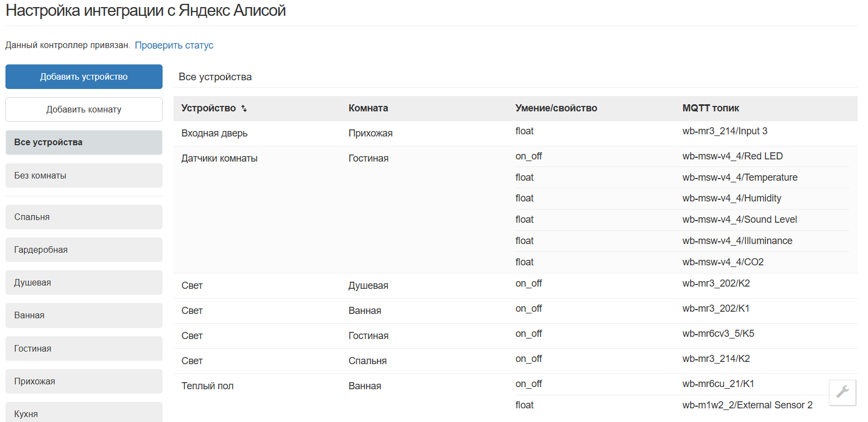Select Все устройства in the sidebar
Image resolution: width=868 pixels, height=422 pixels.
pyautogui.click(x=84, y=142)
